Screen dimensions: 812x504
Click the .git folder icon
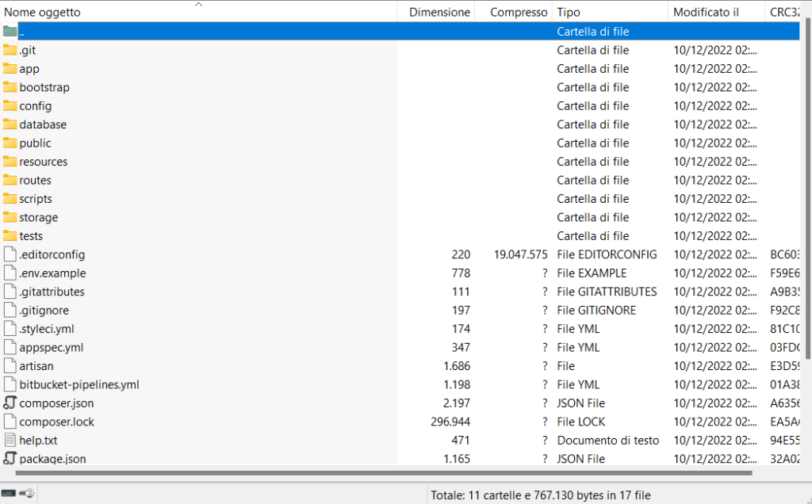coord(10,50)
